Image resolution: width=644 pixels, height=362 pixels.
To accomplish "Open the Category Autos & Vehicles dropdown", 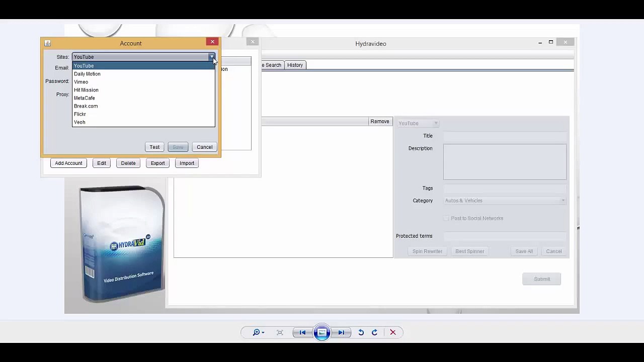I will click(505, 201).
